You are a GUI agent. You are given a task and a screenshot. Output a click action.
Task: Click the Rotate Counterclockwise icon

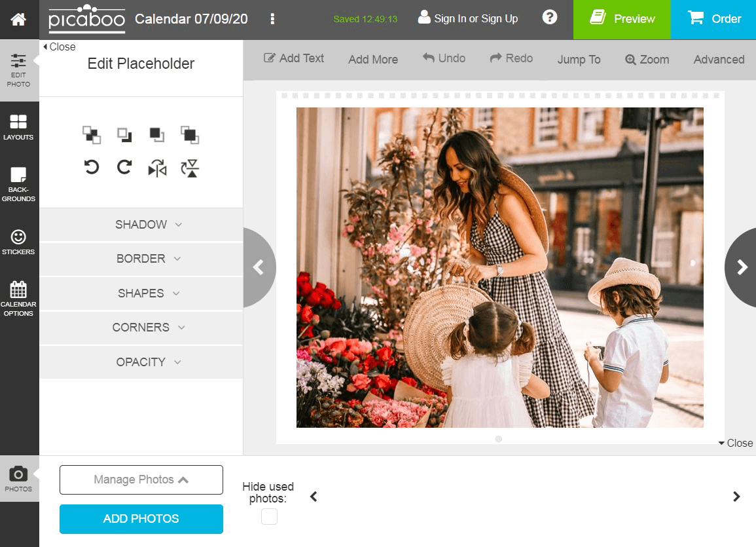[x=92, y=167]
